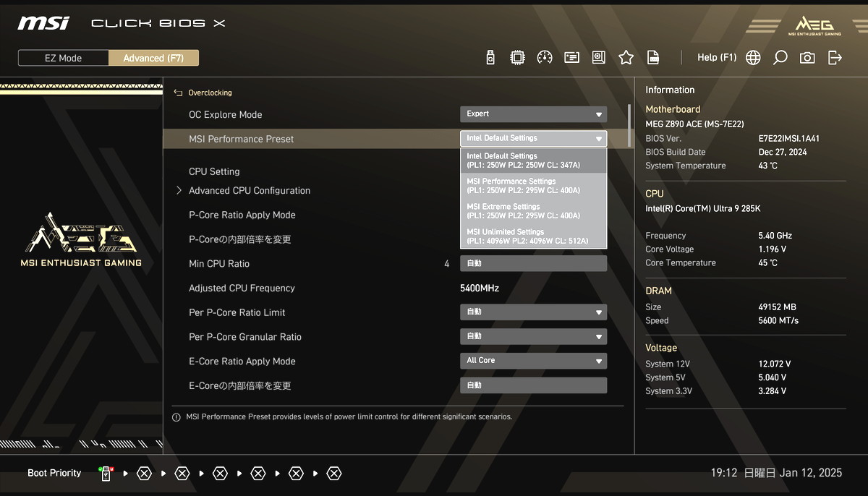The image size is (868, 496).
Task: Go back using the Overclocking arrow icon
Action: click(x=178, y=93)
